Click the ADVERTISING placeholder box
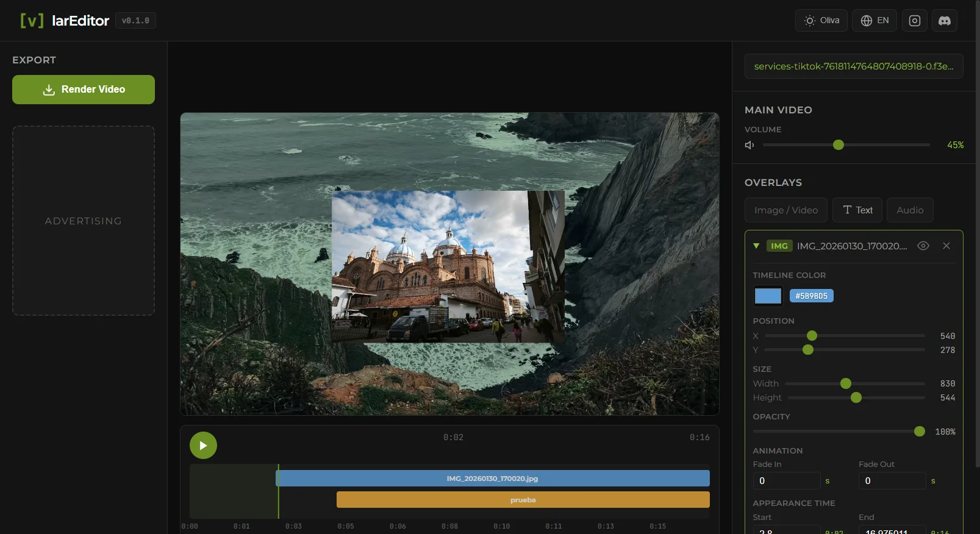 click(x=84, y=221)
